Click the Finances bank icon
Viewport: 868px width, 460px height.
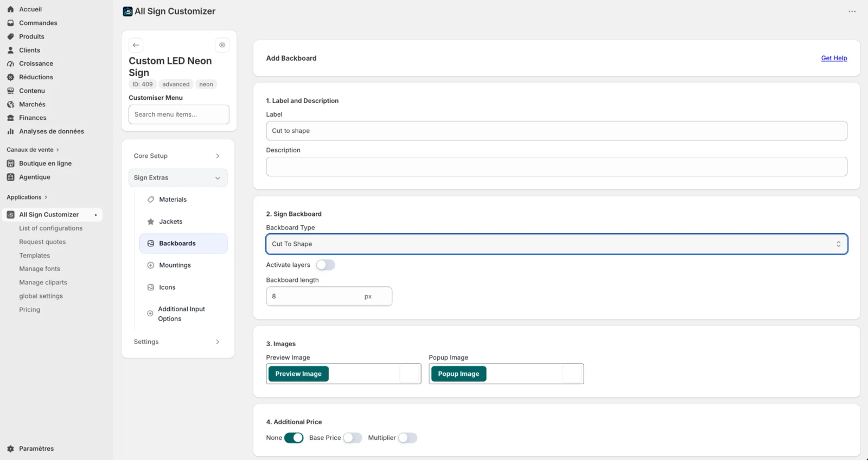(10, 118)
